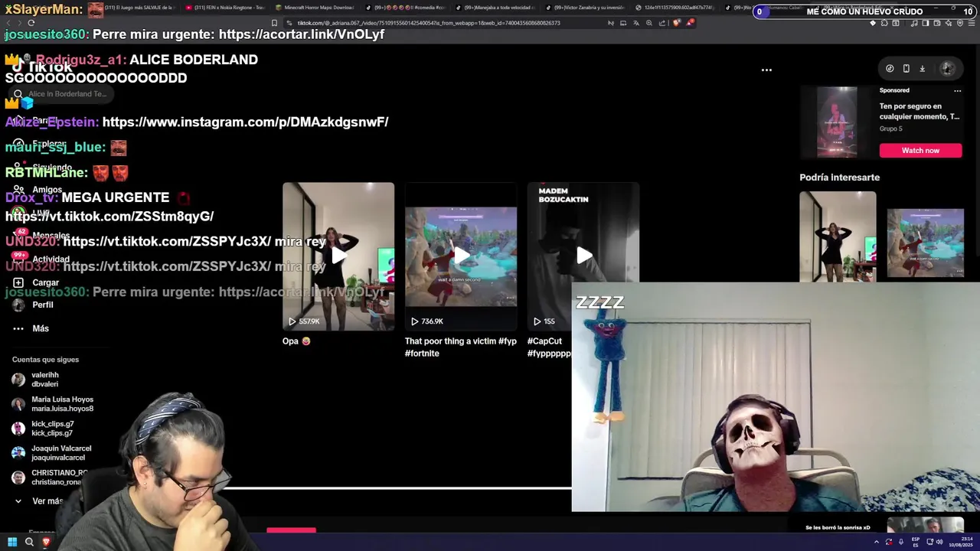Click the taskbar volume icon
The height and width of the screenshot is (551, 980).
[939, 542]
